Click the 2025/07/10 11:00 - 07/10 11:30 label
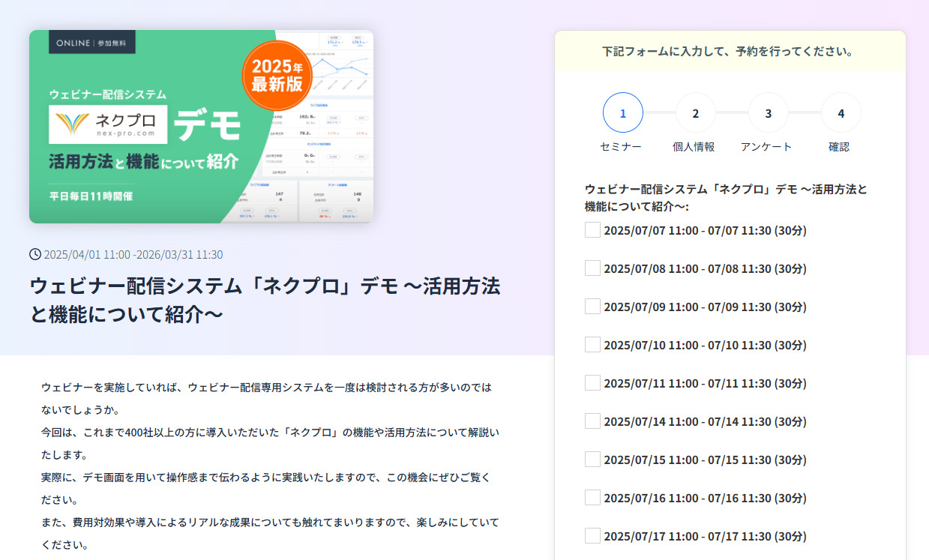 tap(705, 345)
